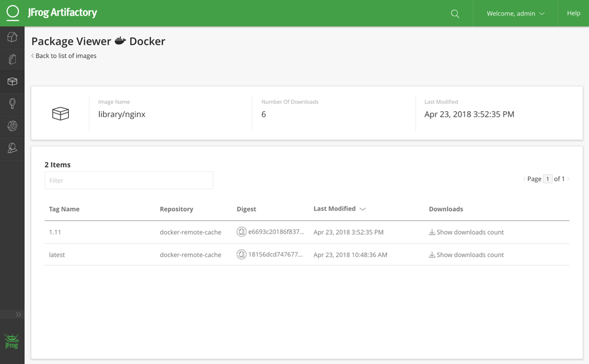Go to previous page arrow

(524, 179)
